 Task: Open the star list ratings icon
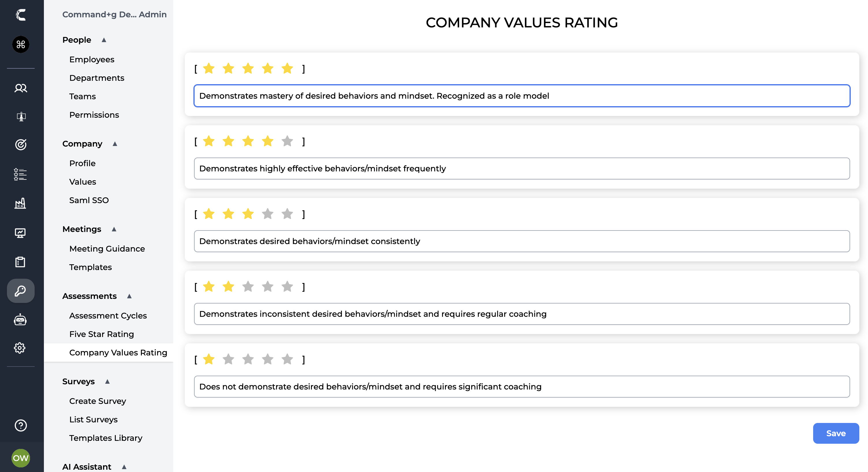click(x=21, y=174)
